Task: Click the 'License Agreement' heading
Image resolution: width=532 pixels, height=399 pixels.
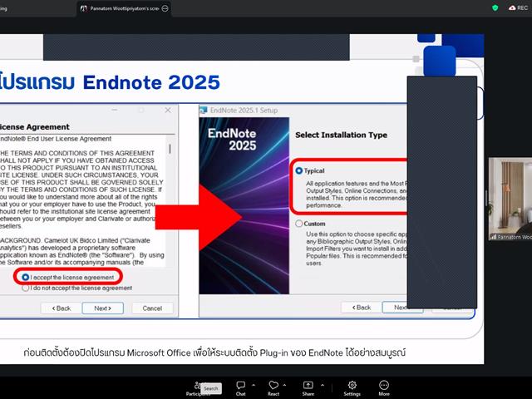Action: [x=34, y=127]
